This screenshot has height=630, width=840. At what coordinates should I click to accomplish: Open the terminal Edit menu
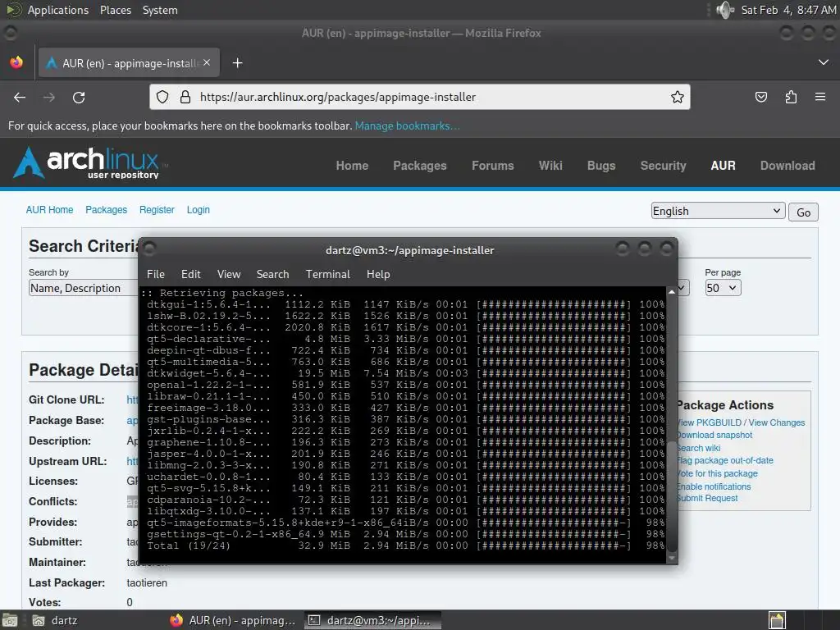(190, 274)
